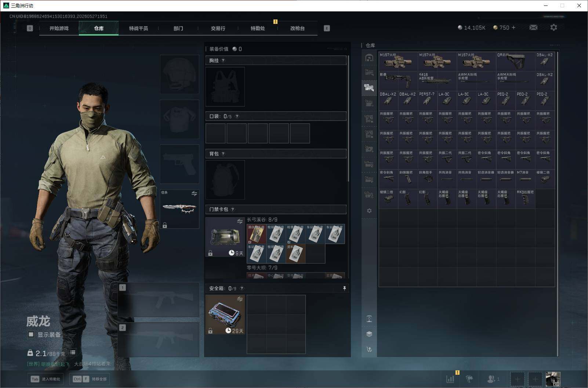Select the empty pistol slot

179,164
